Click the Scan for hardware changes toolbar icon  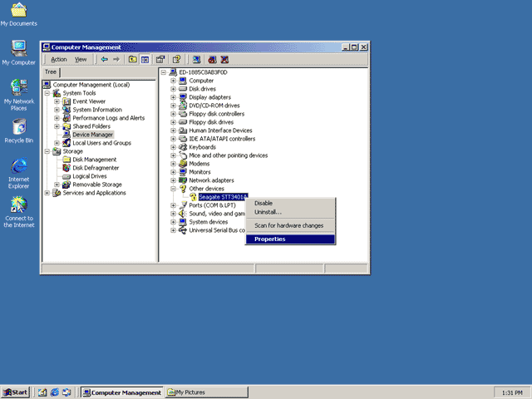coord(196,60)
